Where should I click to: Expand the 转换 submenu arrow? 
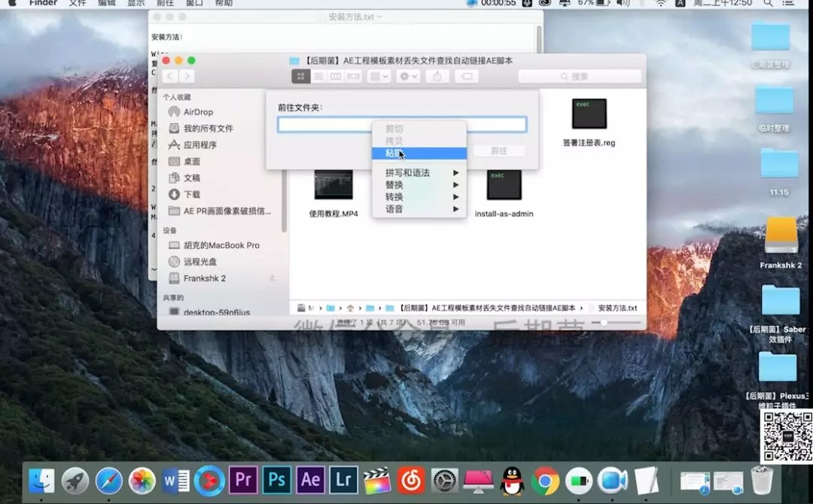click(x=456, y=197)
